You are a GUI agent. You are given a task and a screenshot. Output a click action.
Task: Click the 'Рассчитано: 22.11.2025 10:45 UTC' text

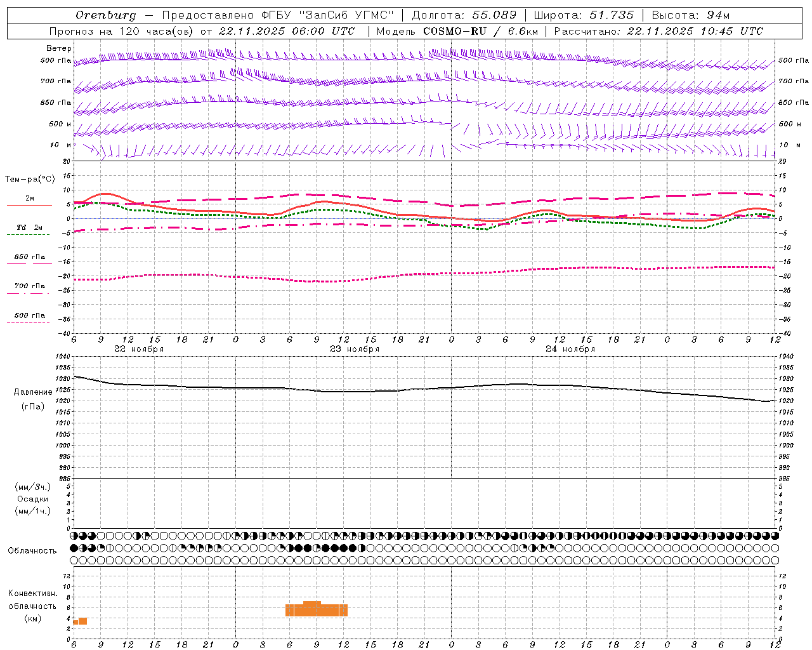(x=658, y=31)
